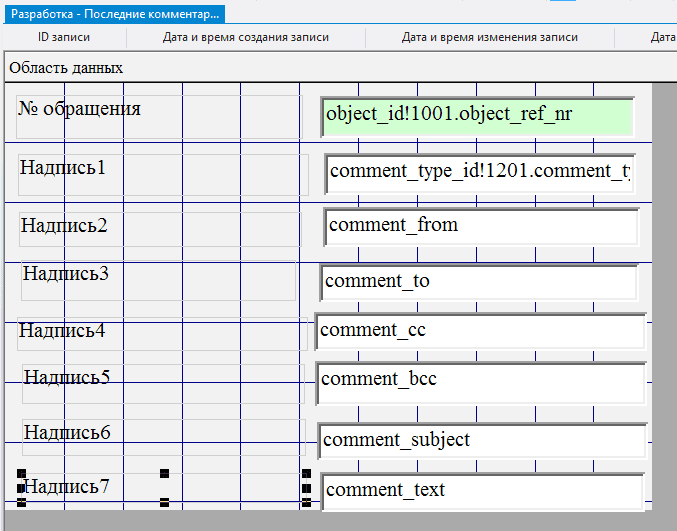Select the № обращения label
The width and height of the screenshot is (677, 531).
coord(80,109)
